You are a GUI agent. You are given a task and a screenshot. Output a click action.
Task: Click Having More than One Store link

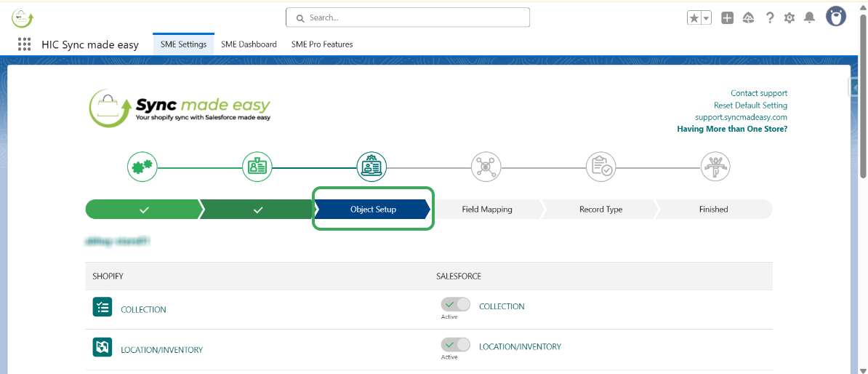tap(732, 129)
